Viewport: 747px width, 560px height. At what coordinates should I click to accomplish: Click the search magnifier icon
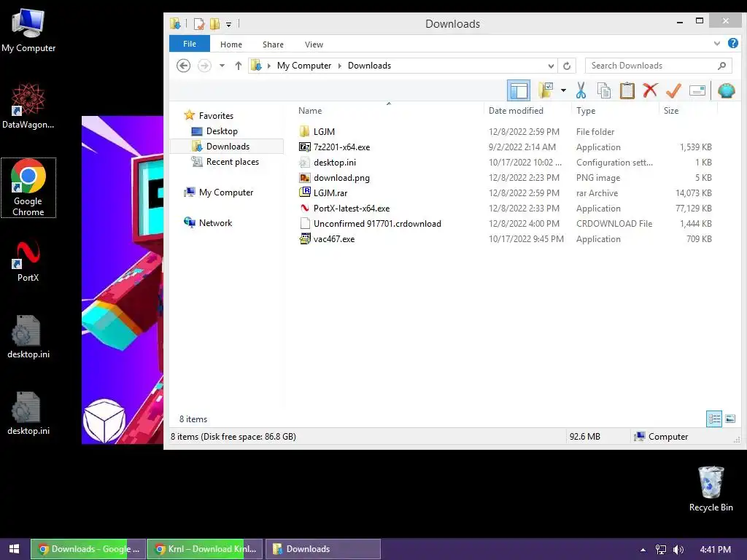click(721, 66)
